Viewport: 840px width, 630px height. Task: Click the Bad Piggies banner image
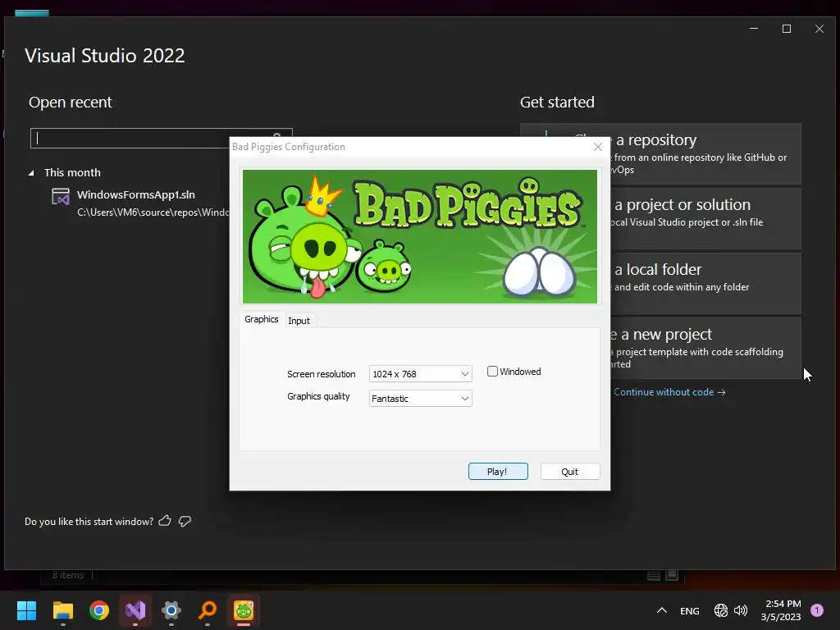[x=420, y=237]
